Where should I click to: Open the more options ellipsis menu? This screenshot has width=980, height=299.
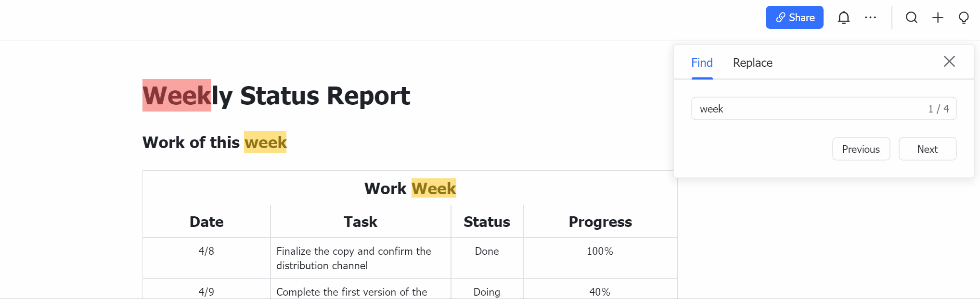pyautogui.click(x=870, y=17)
